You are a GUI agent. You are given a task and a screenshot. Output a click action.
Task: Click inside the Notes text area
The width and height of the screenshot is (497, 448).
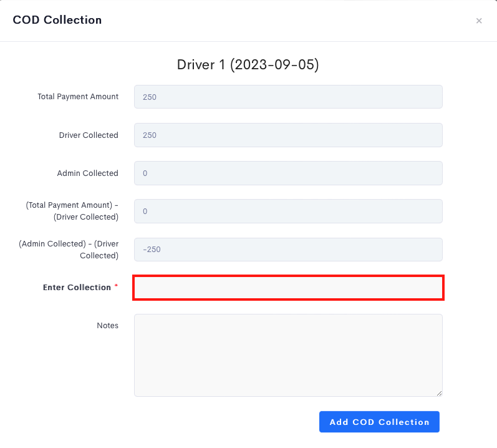pos(288,355)
